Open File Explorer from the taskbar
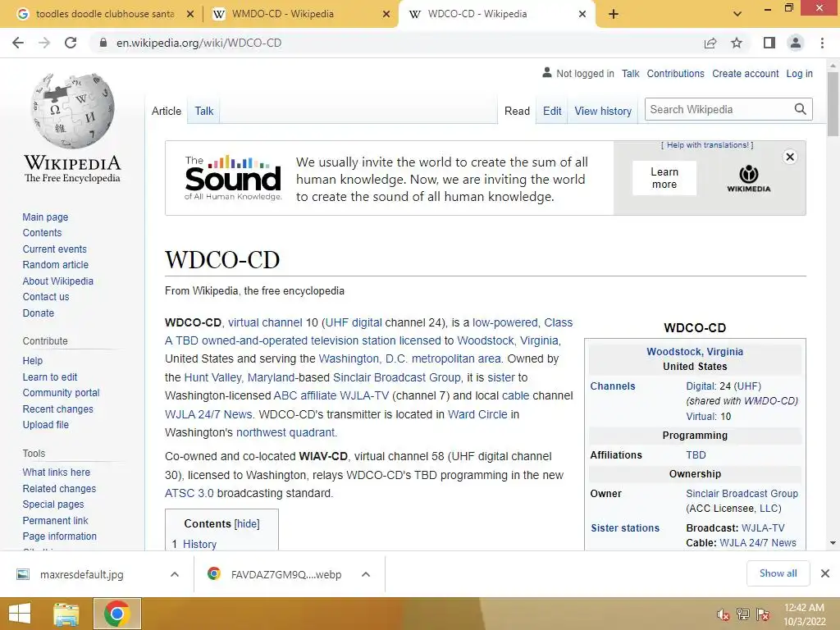This screenshot has width=840, height=630. (66, 614)
